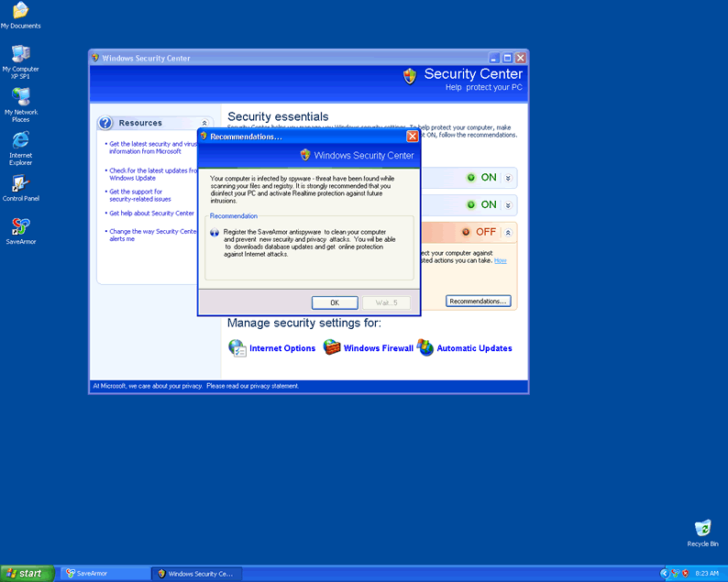Open Control Panel desktop icon
Screen dimensions: 728x582
20,184
